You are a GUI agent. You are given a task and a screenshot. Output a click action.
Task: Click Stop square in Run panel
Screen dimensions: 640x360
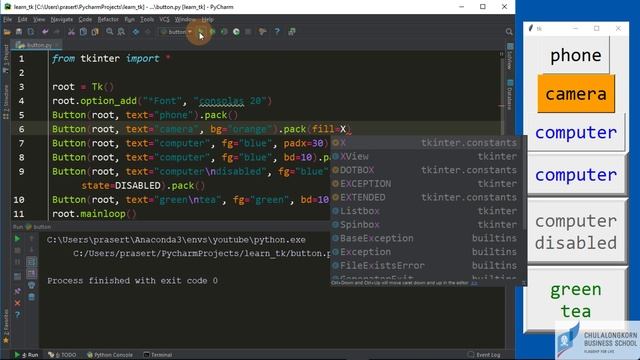pos(17,250)
